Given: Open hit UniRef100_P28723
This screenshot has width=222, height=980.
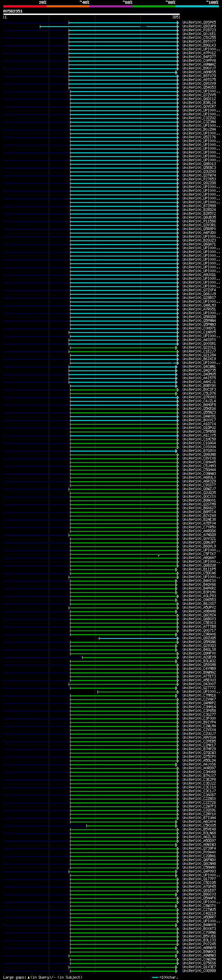Looking at the screenshot, I should coord(199,30).
